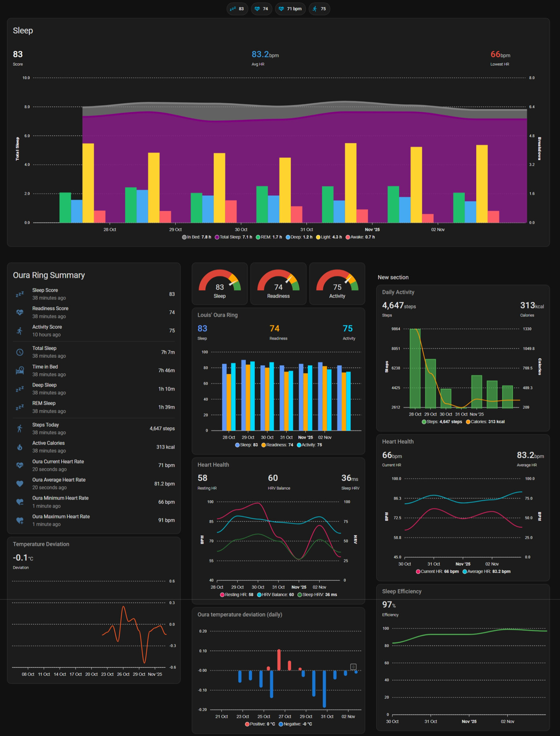Click the 'Sleep Efficiency' card title

click(402, 591)
